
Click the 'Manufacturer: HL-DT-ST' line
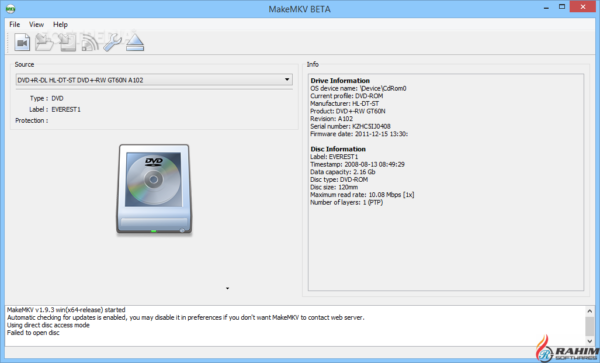pyautogui.click(x=344, y=104)
